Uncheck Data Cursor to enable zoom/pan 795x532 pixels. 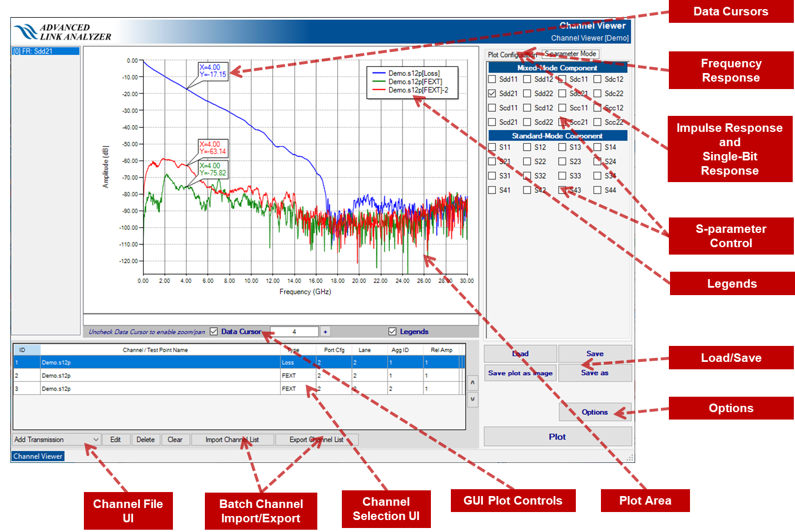tap(214, 332)
